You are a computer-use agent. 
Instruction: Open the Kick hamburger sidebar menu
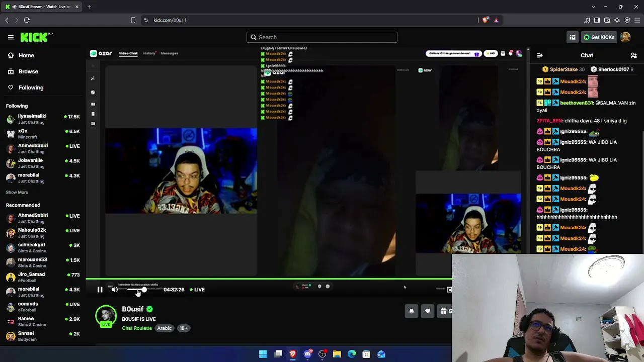11,37
